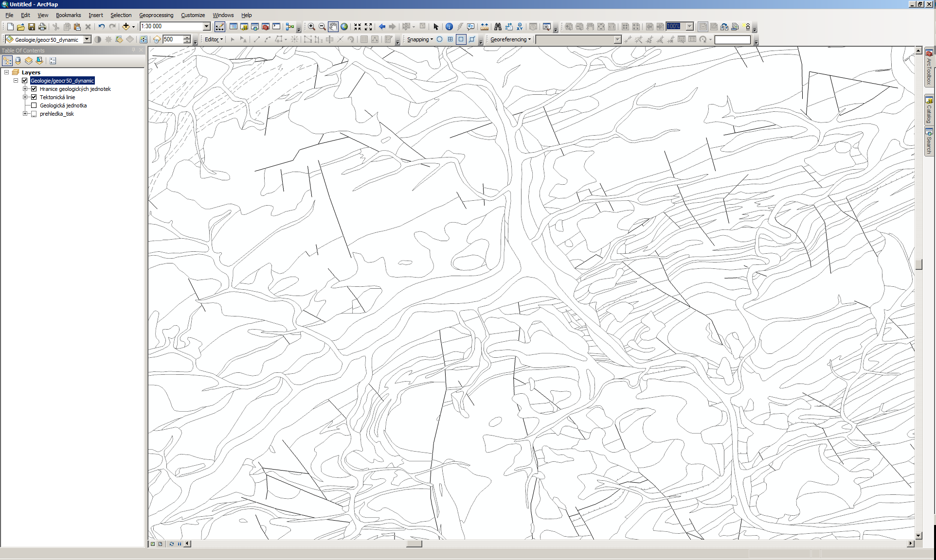The width and height of the screenshot is (936, 560).
Task: Open the Python window icon
Action: 276,27
